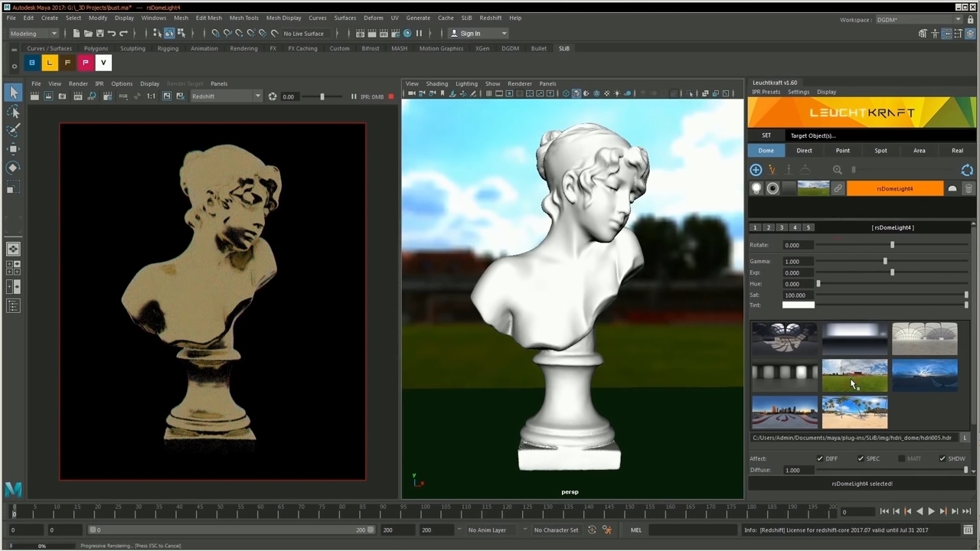The image size is (980, 551).
Task: Uncheck the DIFF affect checkbox
Action: [820, 458]
